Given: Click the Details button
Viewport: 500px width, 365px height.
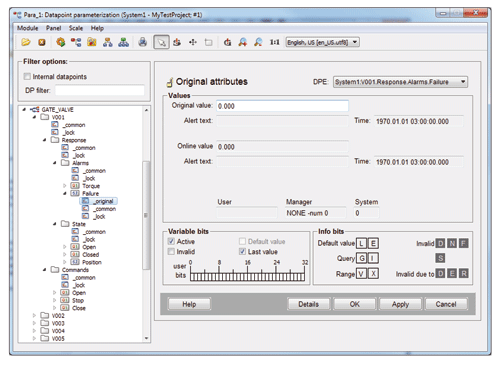Looking at the screenshot, I should coord(308,304).
